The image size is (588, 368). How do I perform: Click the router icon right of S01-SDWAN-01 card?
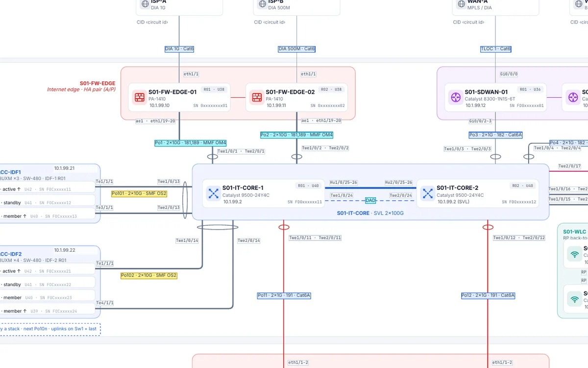click(x=573, y=98)
